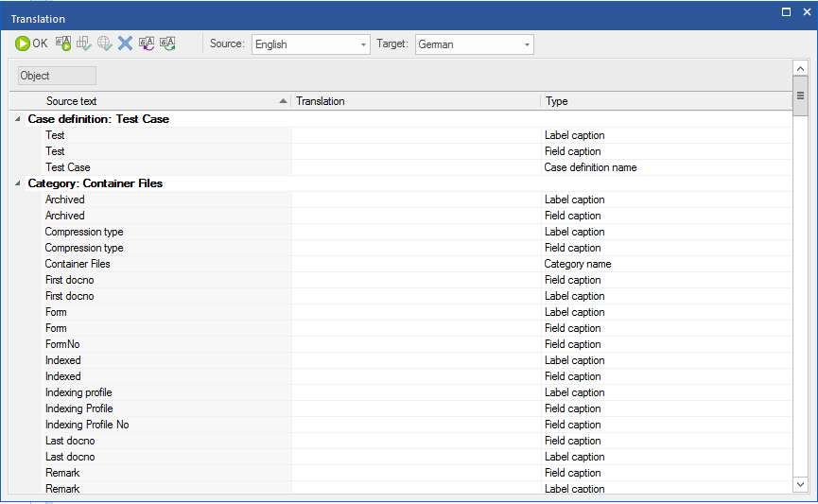Click the blue X delete icon
This screenshot has height=504, width=818.
tap(125, 43)
